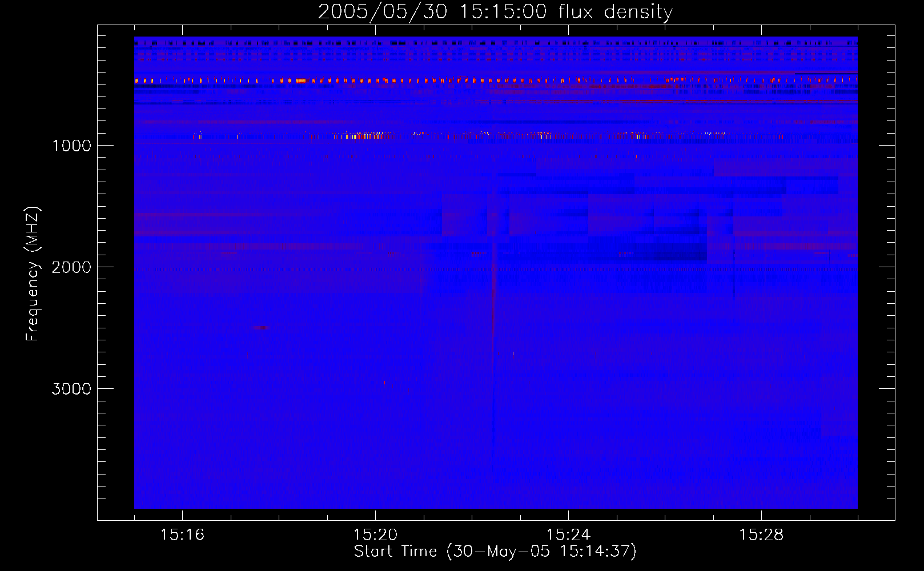Click the 15:20 time tick label
This screenshot has width=924, height=571.
tap(375, 534)
